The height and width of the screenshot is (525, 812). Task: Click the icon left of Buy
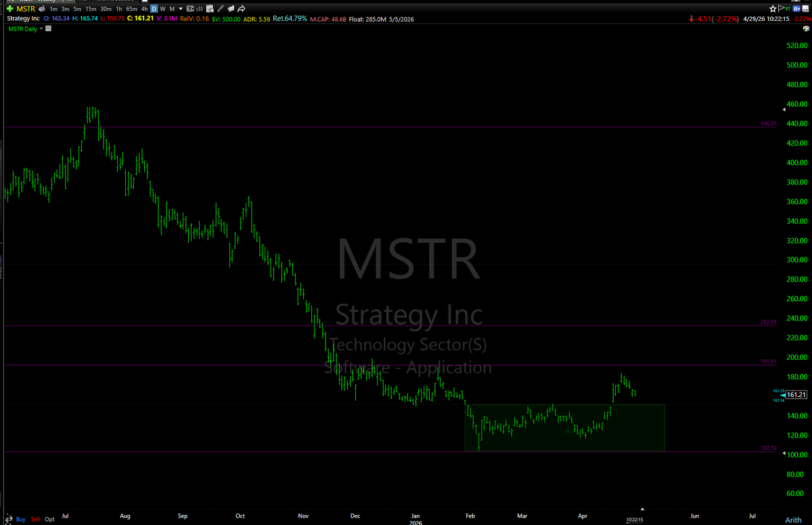coord(8,519)
